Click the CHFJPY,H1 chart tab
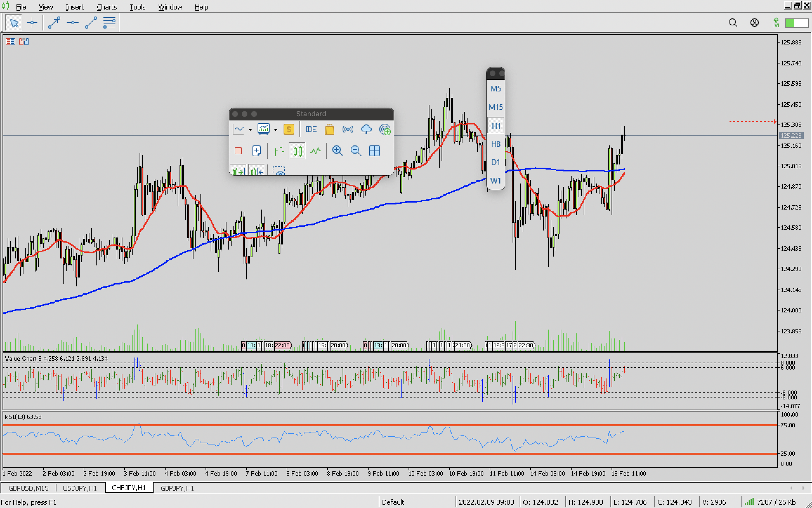812x508 pixels. point(129,487)
